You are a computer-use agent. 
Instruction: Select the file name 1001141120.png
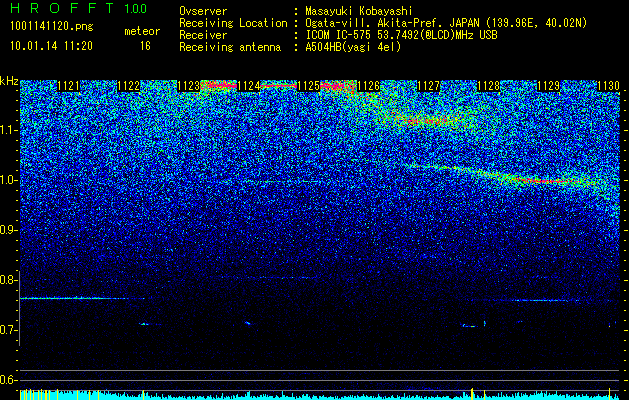[x=51, y=26]
